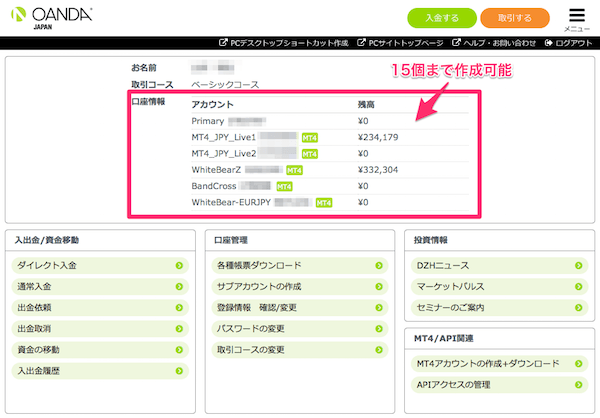
Task: Open セミナーのご案内
Action: click(500, 308)
